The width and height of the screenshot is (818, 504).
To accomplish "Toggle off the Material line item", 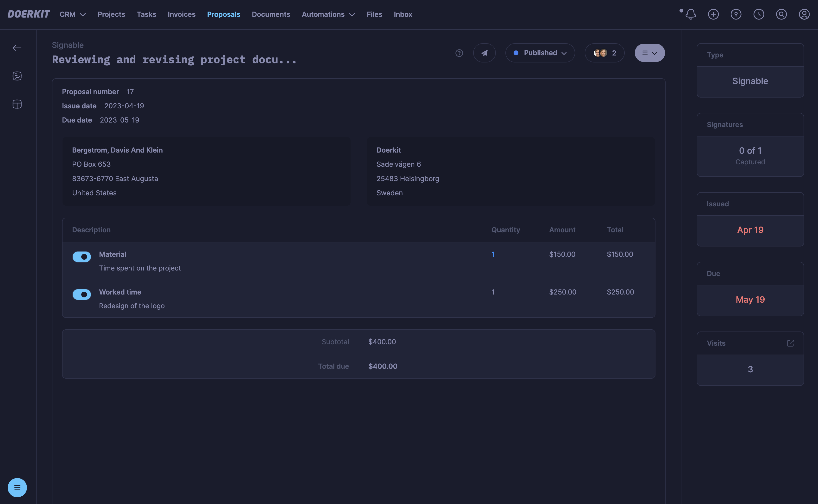I will pyautogui.click(x=82, y=257).
